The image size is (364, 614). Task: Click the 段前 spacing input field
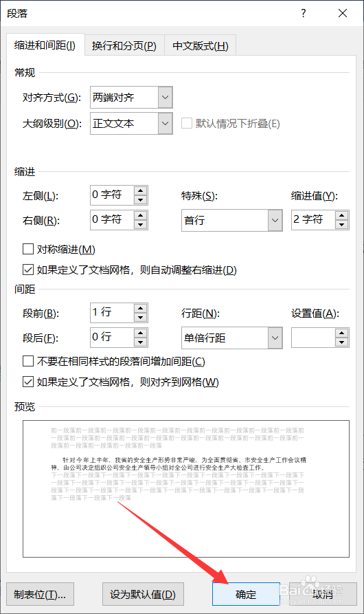click(x=112, y=312)
